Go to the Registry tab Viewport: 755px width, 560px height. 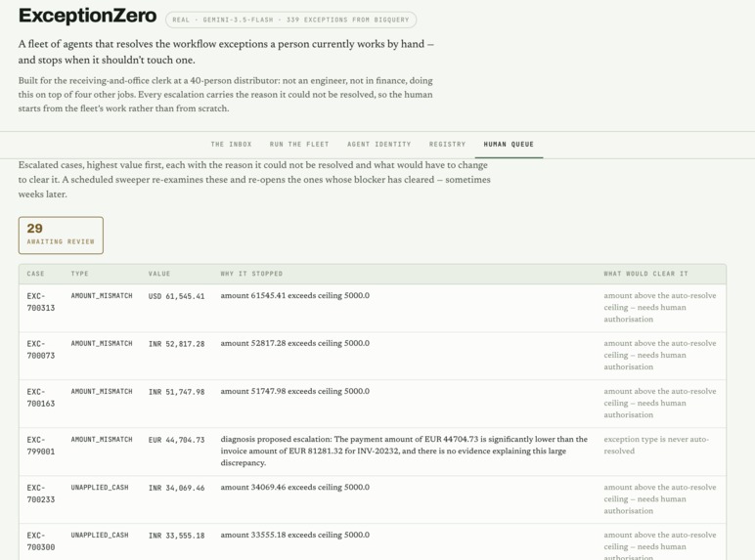[x=447, y=145]
